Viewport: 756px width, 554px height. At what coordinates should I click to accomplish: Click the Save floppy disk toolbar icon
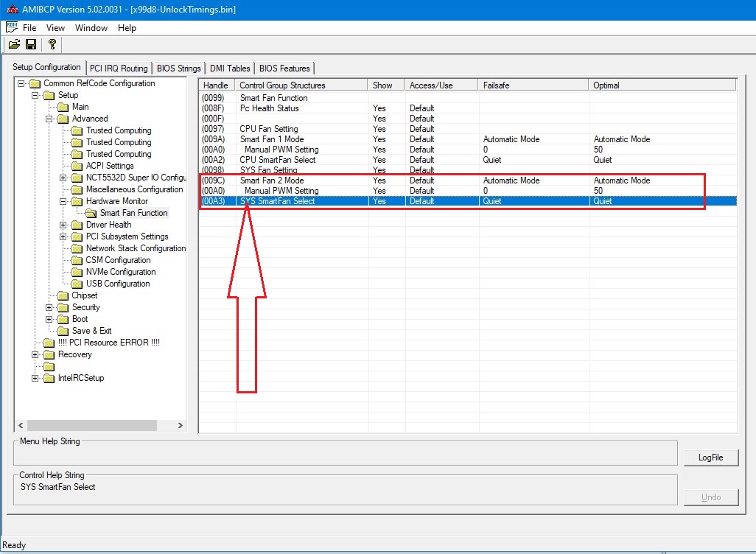click(x=31, y=44)
